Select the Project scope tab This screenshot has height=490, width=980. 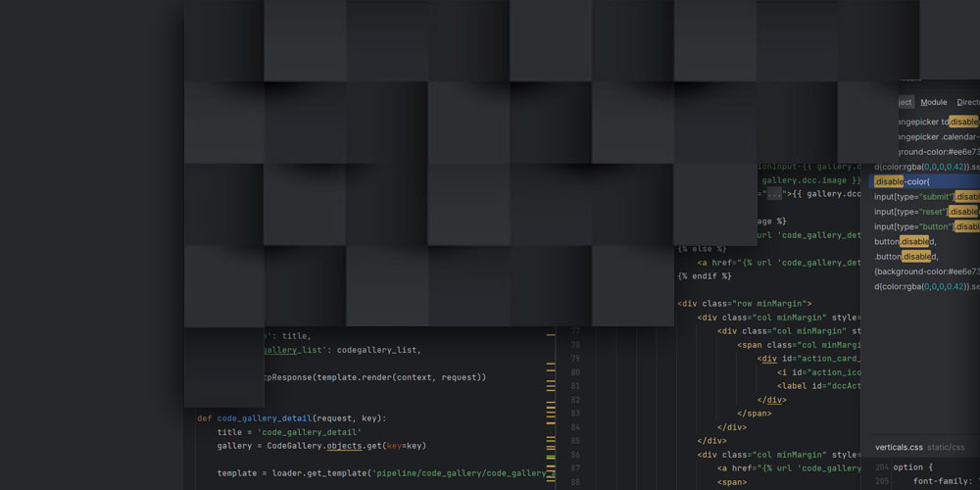pos(899,102)
